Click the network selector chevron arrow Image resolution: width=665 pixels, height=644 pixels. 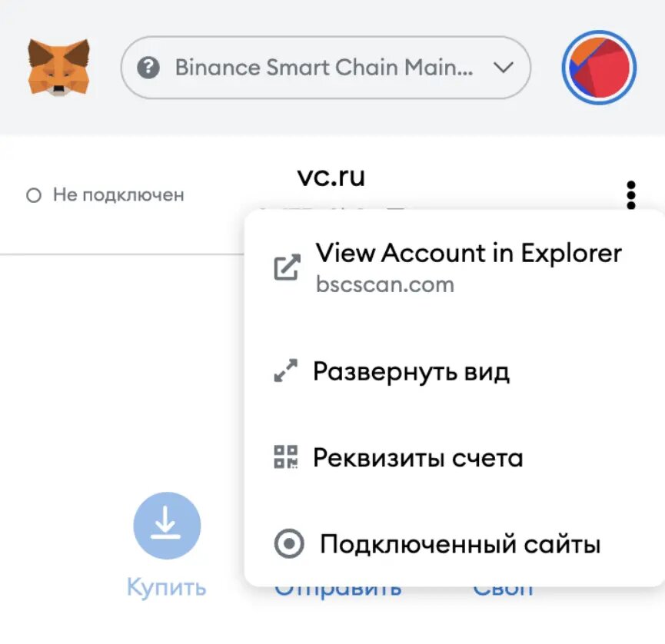click(x=503, y=68)
